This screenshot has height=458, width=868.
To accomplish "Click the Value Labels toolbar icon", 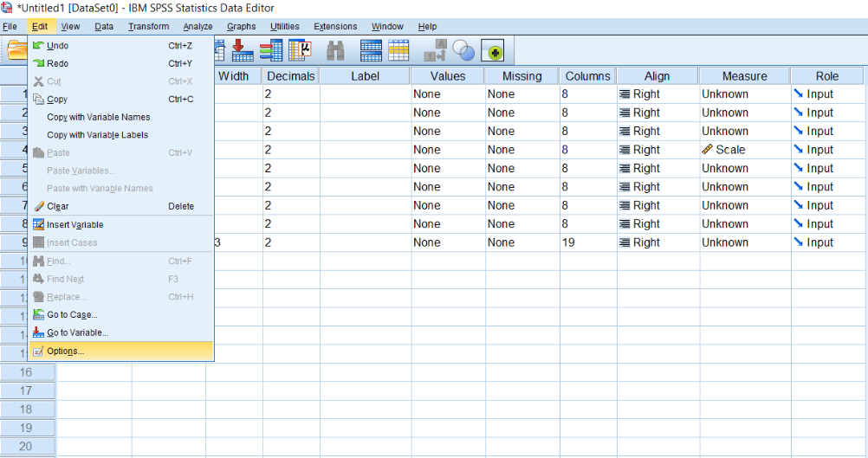I will 436,51.
